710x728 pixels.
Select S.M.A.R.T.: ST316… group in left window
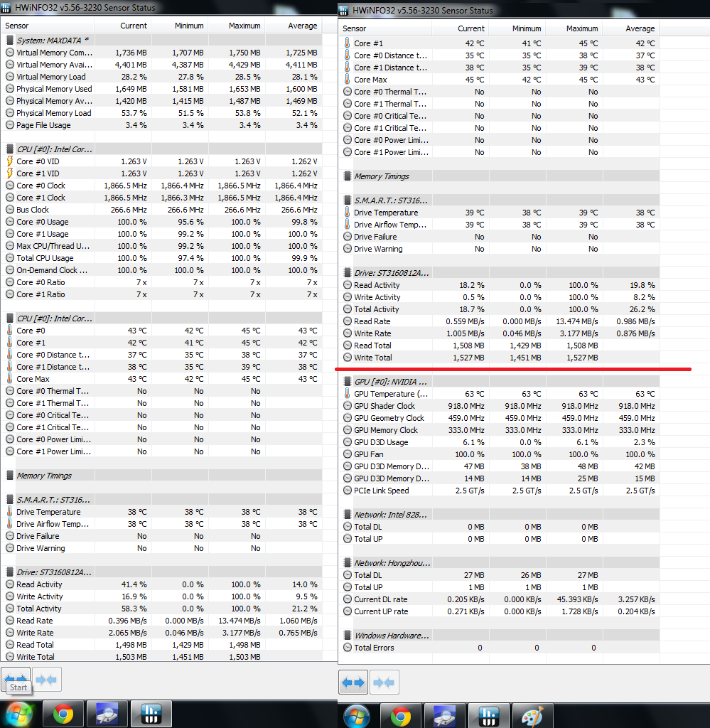pyautogui.click(x=162, y=500)
